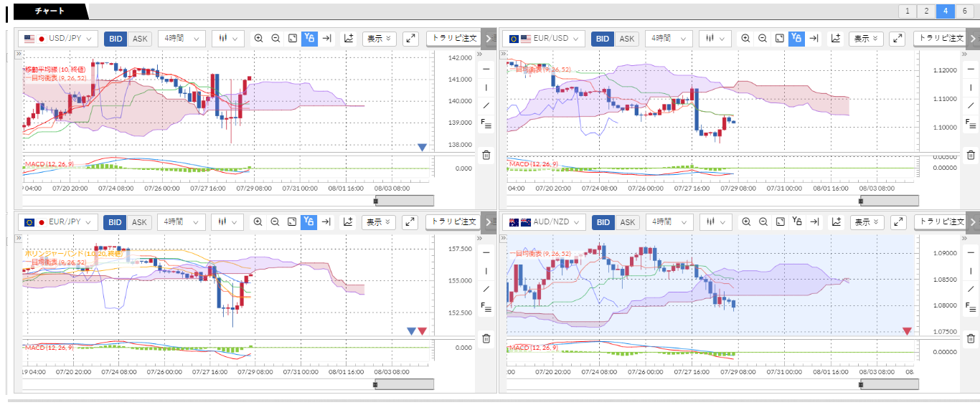Switch to the single-chart layout
Viewport: 980px width, 405px height.
[908, 11]
